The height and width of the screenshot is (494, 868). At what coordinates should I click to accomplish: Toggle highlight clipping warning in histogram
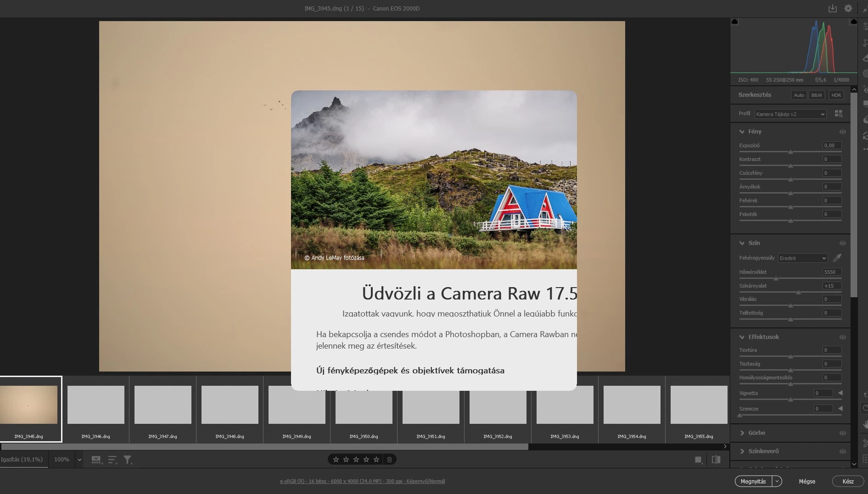click(853, 22)
